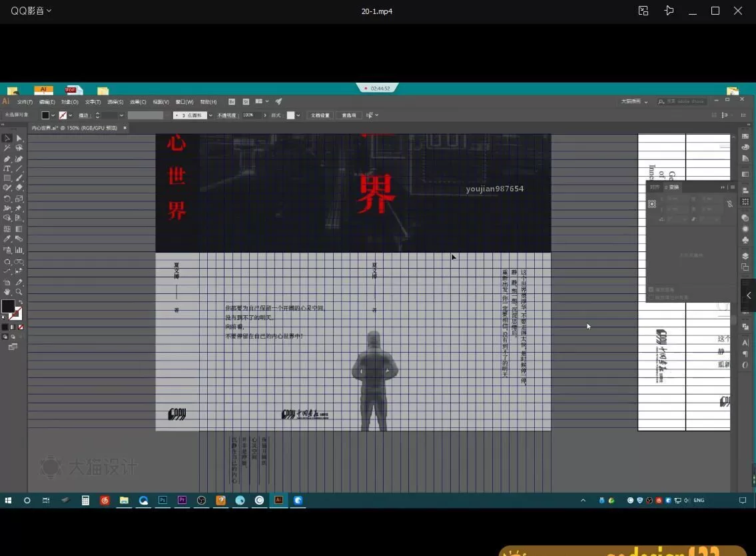Toggle the scale strokes checkbox in Transform panel
The width and height of the screenshot is (756, 556).
(x=651, y=297)
